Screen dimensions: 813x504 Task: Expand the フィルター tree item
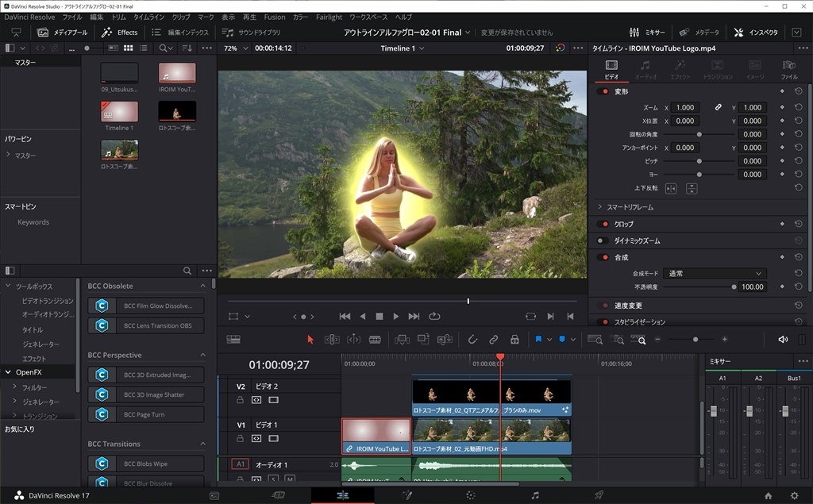tap(14, 387)
